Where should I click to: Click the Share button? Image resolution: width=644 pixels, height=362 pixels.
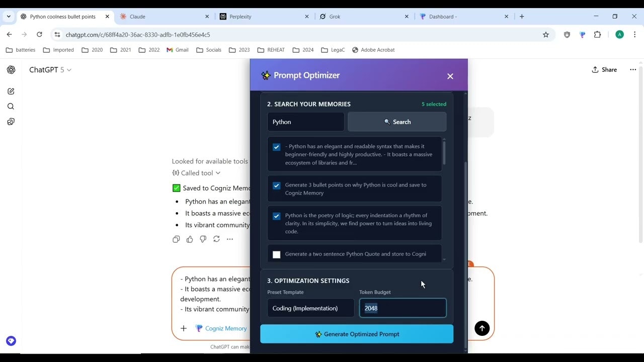pos(604,70)
